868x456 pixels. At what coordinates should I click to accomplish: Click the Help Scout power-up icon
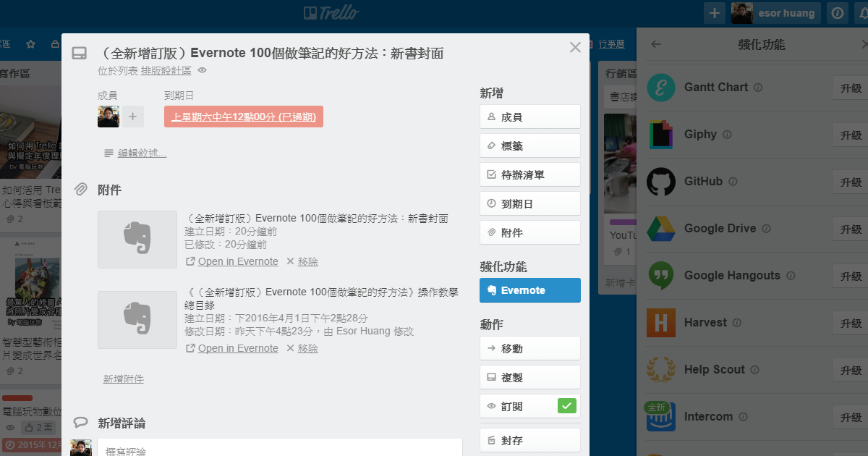pos(660,369)
